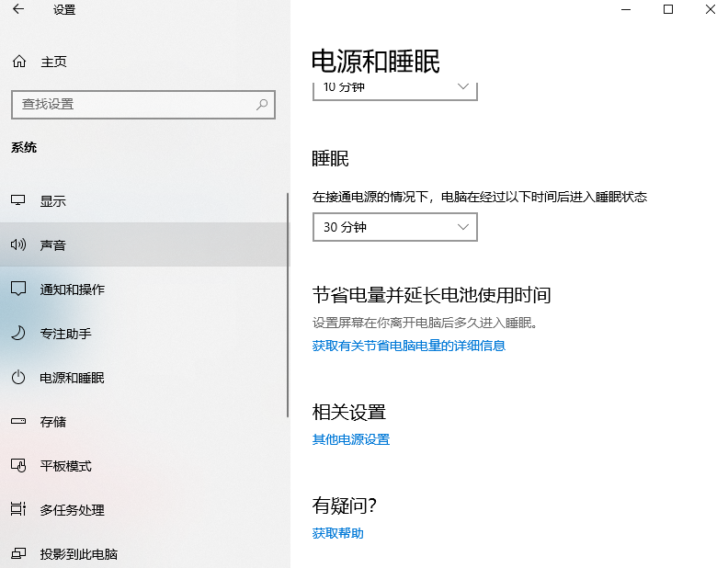Click the Sound (声音) speaker icon

pyautogui.click(x=17, y=245)
